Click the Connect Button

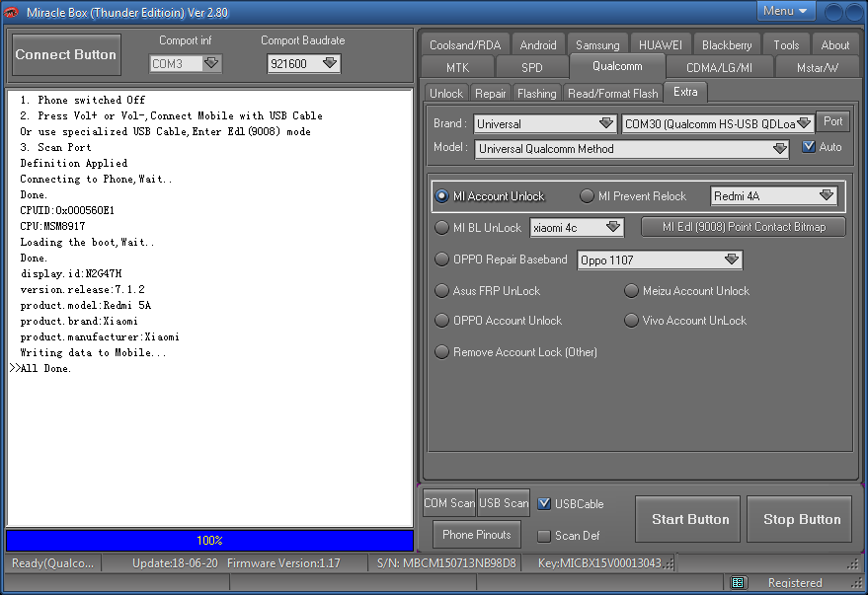click(66, 54)
